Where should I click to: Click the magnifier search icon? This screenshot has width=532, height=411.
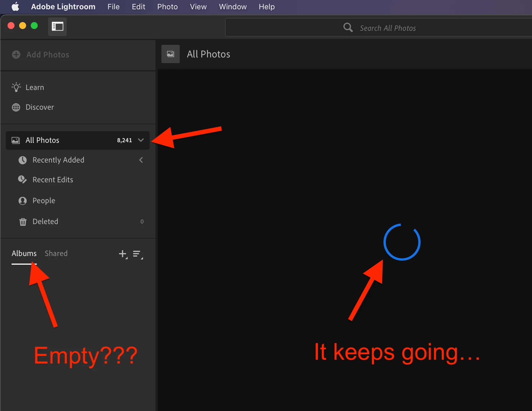348,28
